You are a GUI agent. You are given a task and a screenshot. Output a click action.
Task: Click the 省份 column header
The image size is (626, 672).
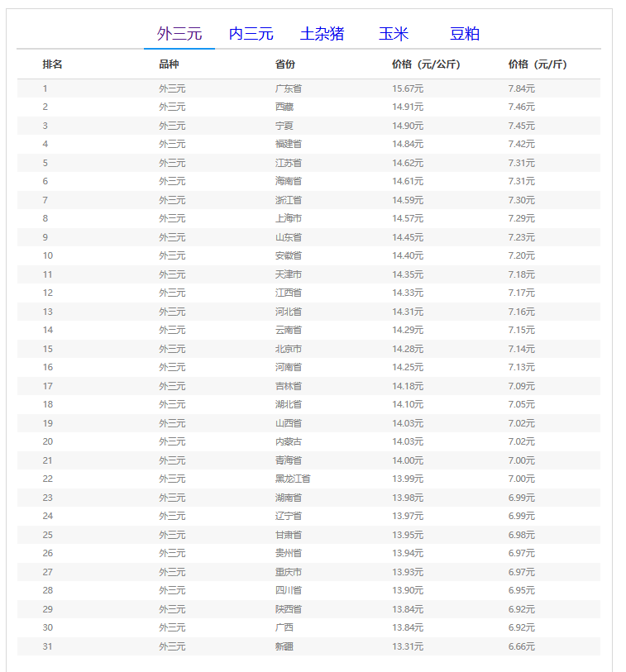285,64
